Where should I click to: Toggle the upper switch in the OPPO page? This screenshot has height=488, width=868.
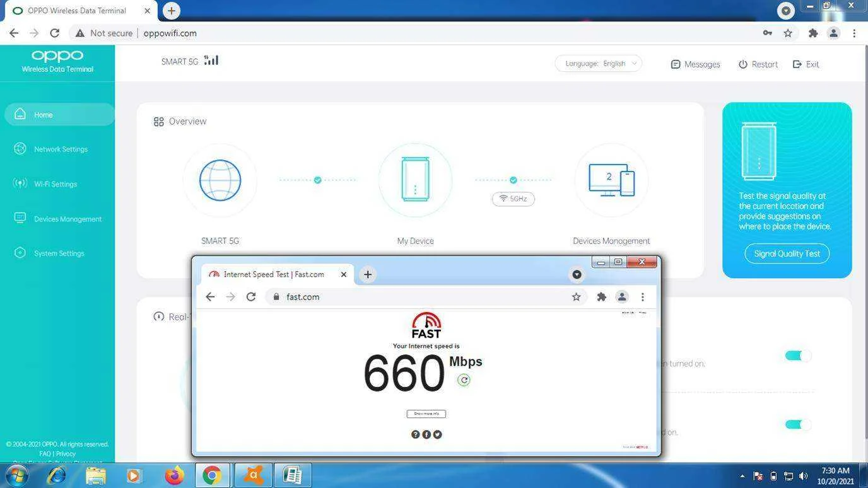pos(798,356)
